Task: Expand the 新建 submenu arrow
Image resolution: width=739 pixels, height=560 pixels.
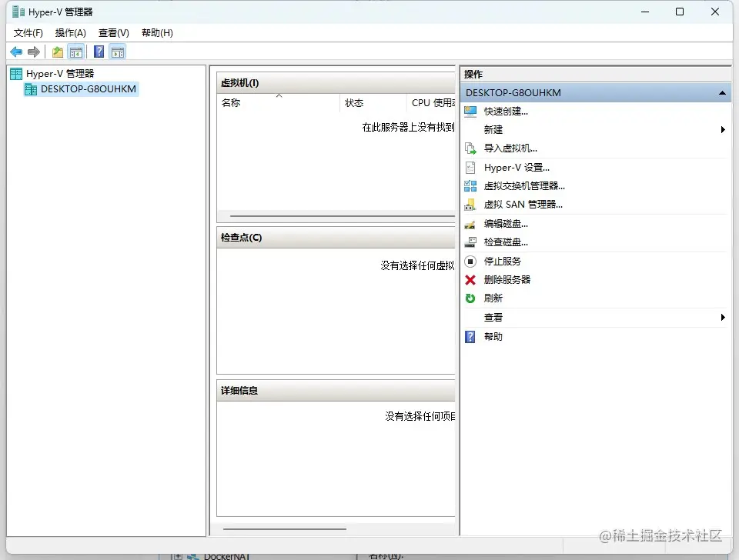Action: pyautogui.click(x=723, y=129)
